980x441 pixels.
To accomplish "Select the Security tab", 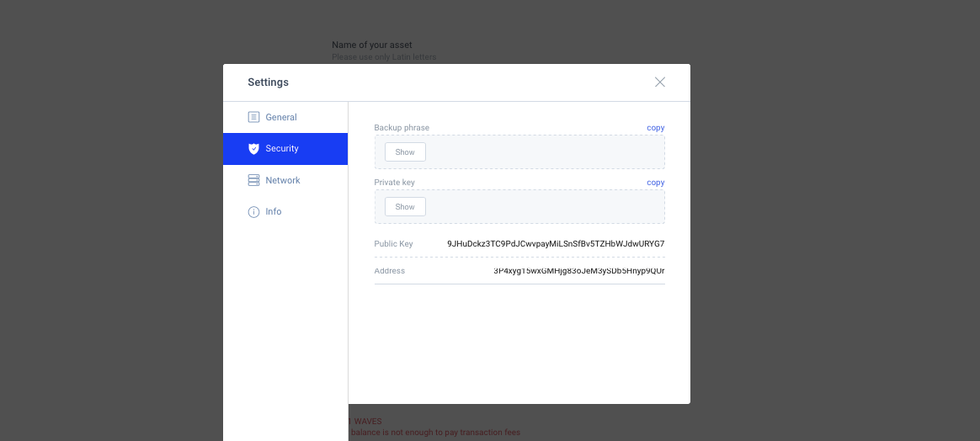I will [x=285, y=149].
